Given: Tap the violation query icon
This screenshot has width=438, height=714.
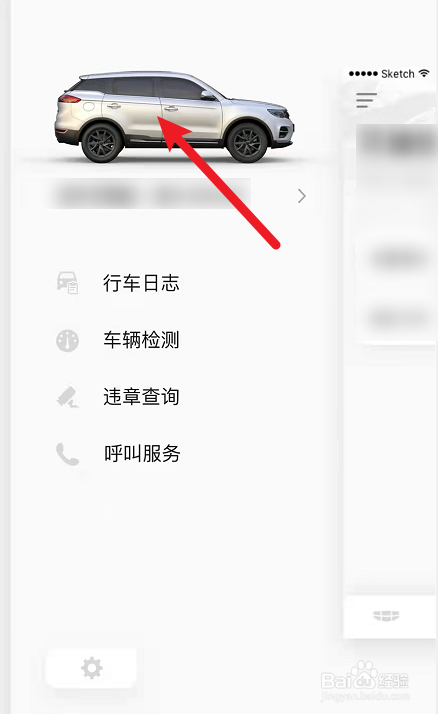Looking at the screenshot, I should (67, 397).
